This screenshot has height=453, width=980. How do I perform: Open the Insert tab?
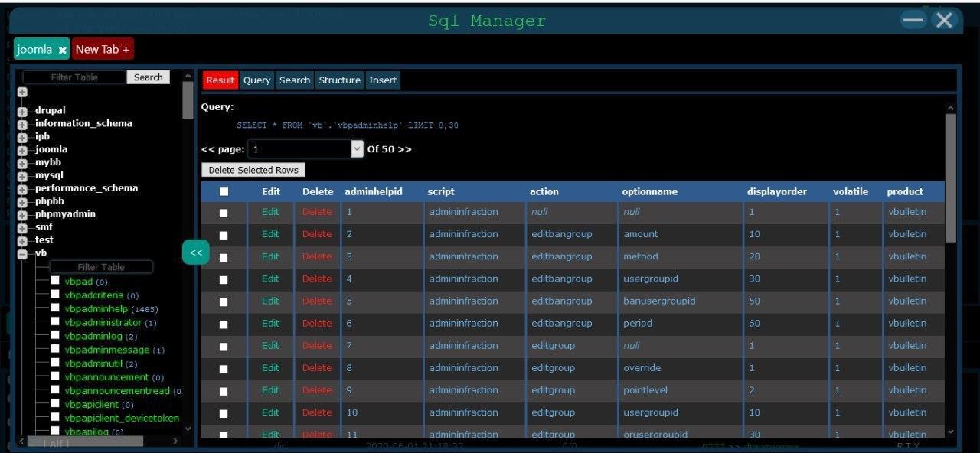(383, 80)
